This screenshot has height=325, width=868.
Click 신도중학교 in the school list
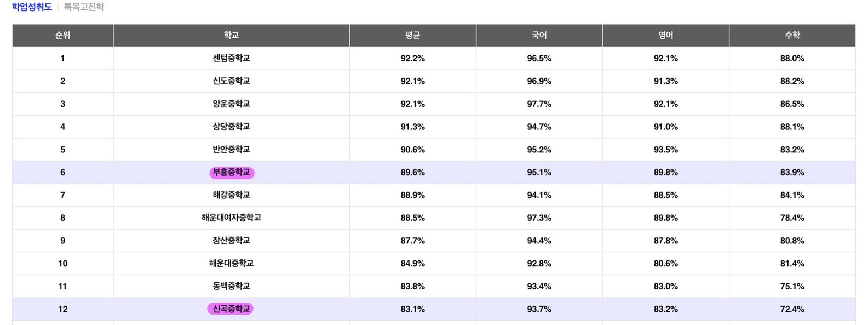(232, 81)
